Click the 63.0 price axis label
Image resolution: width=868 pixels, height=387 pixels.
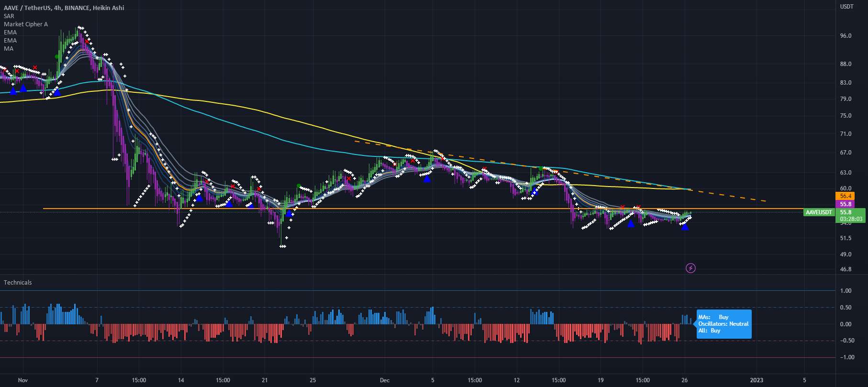tap(846, 173)
